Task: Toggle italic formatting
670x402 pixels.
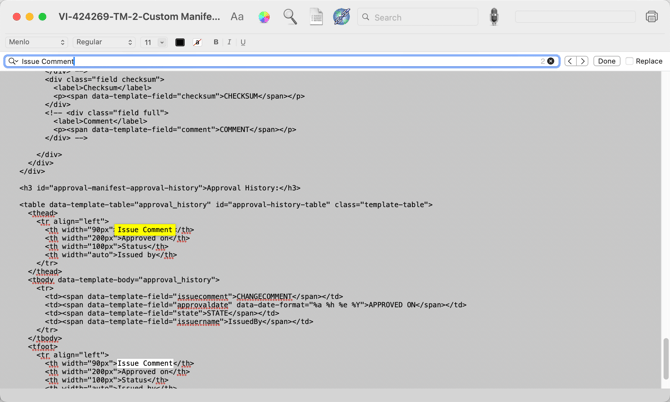Action: point(229,42)
